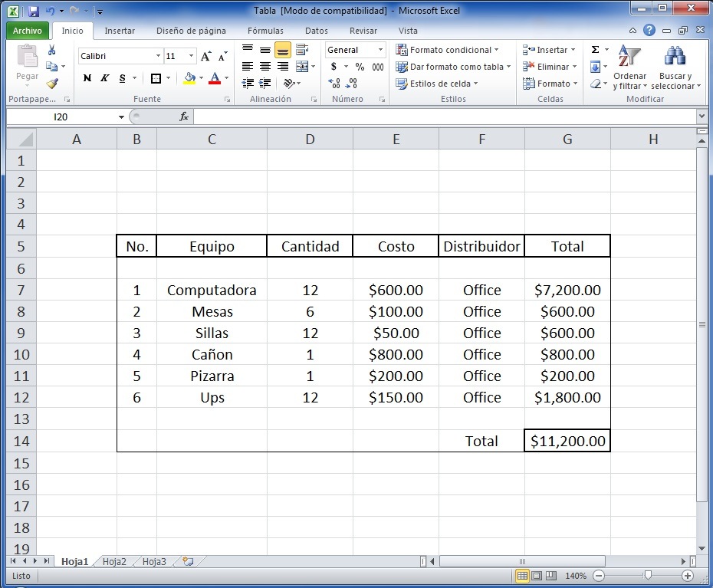Apply bold formatting with the N icon
The image size is (713, 588).
(87, 77)
